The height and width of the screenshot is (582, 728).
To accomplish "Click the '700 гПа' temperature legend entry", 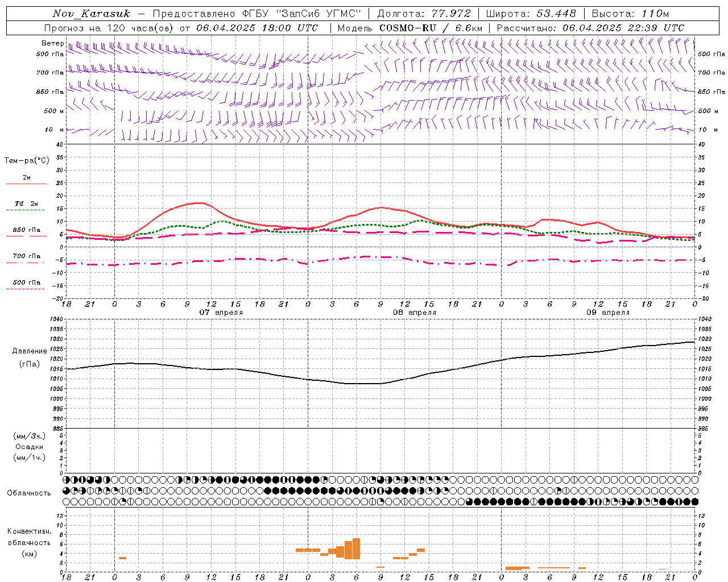I will point(27,256).
